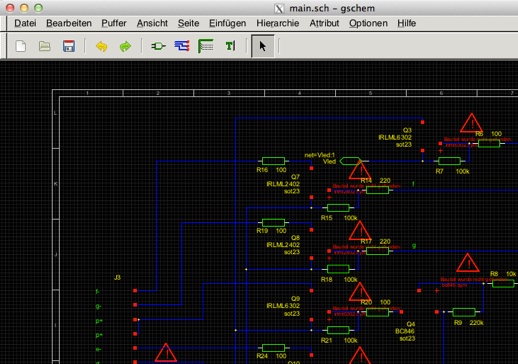Image resolution: width=518 pixels, height=364 pixels.
Task: Save the schematic with floppy disk icon
Action: click(x=69, y=46)
